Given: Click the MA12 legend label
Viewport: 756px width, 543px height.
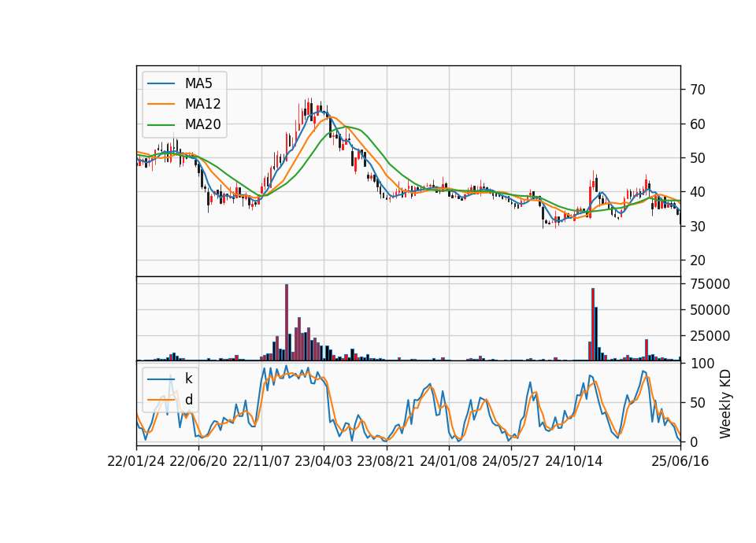Looking at the screenshot, I should coord(203,104).
